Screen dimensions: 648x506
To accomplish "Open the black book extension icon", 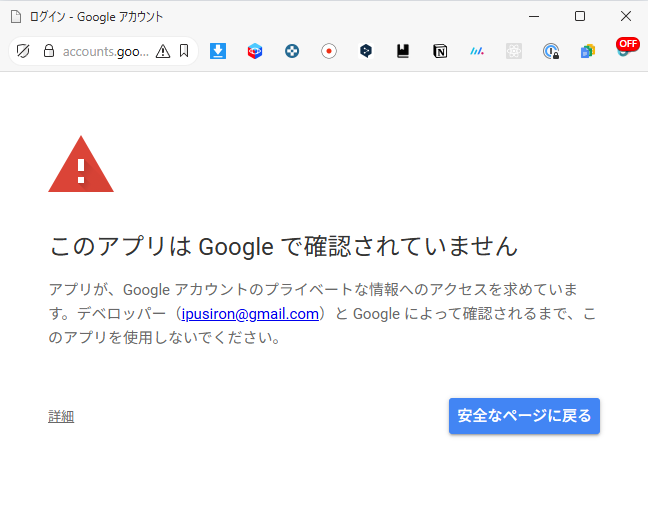I will point(403,51).
